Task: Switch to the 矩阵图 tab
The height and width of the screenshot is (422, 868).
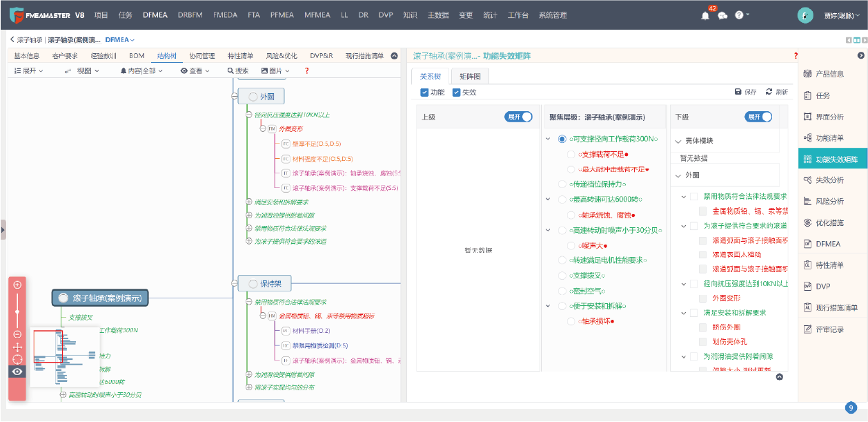Action: (474, 76)
